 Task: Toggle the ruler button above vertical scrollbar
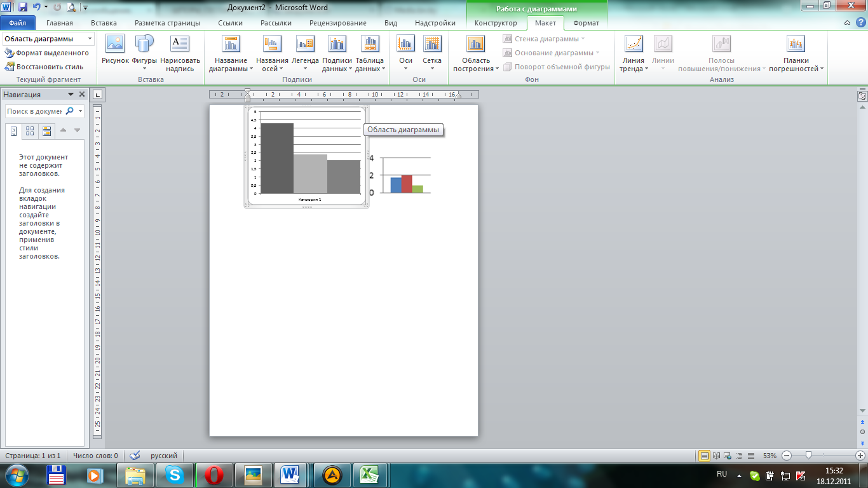tap(862, 96)
